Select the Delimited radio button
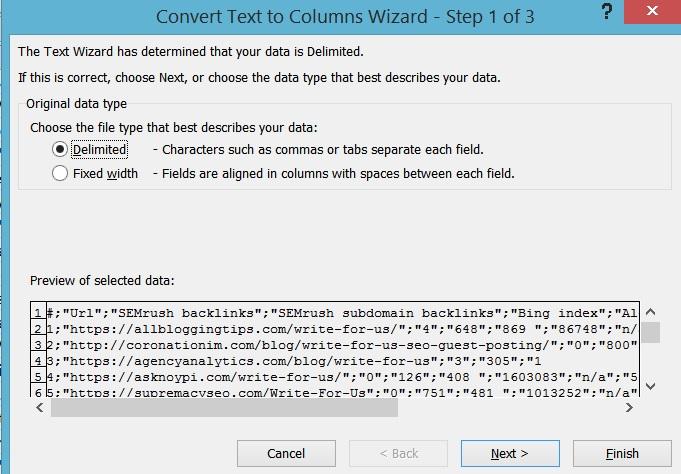The image size is (681, 474). [x=60, y=149]
